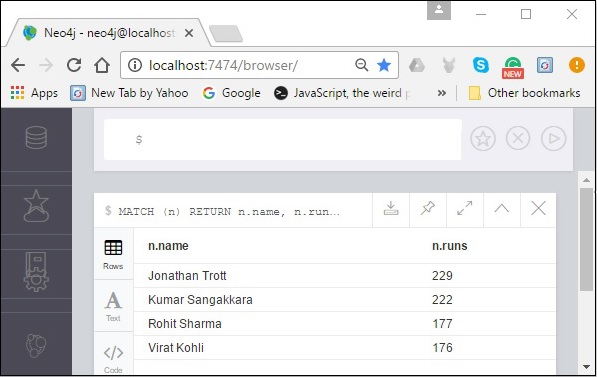This screenshot has width=597, height=377.
Task: Pin the result frame
Action: [428, 208]
